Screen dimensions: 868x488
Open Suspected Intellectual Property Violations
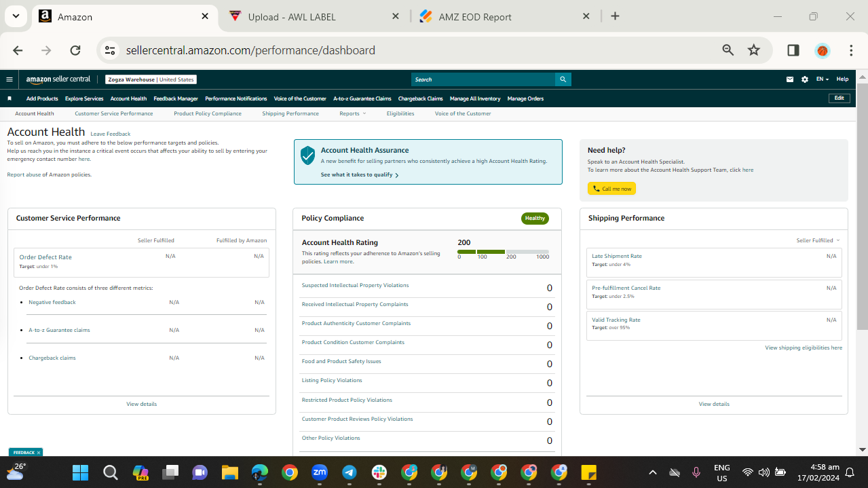(x=356, y=285)
